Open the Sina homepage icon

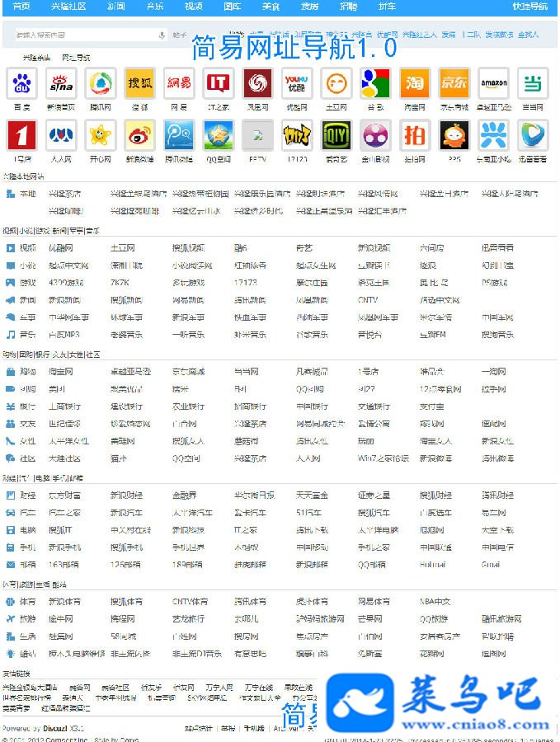click(x=61, y=83)
